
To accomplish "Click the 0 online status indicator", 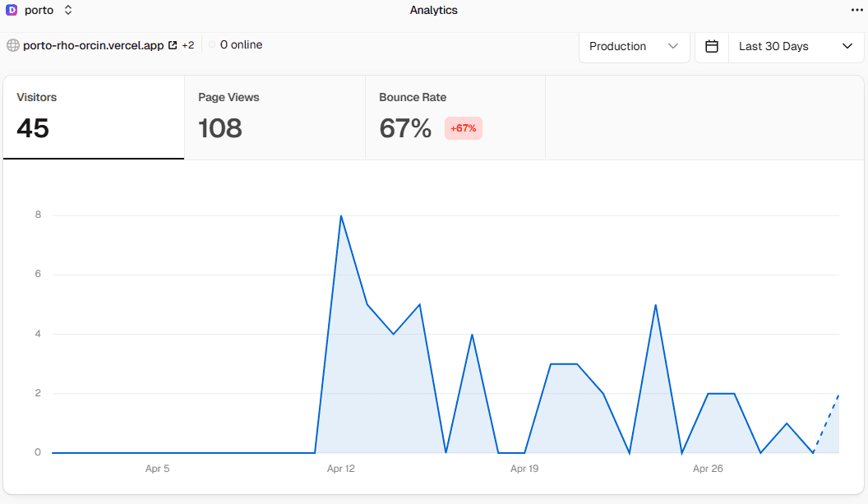I will (236, 45).
